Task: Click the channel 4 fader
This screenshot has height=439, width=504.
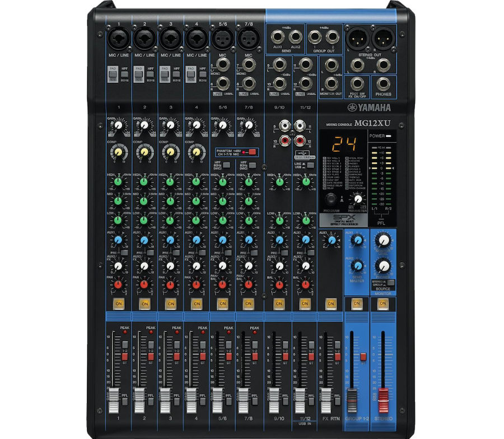Action: [192, 400]
